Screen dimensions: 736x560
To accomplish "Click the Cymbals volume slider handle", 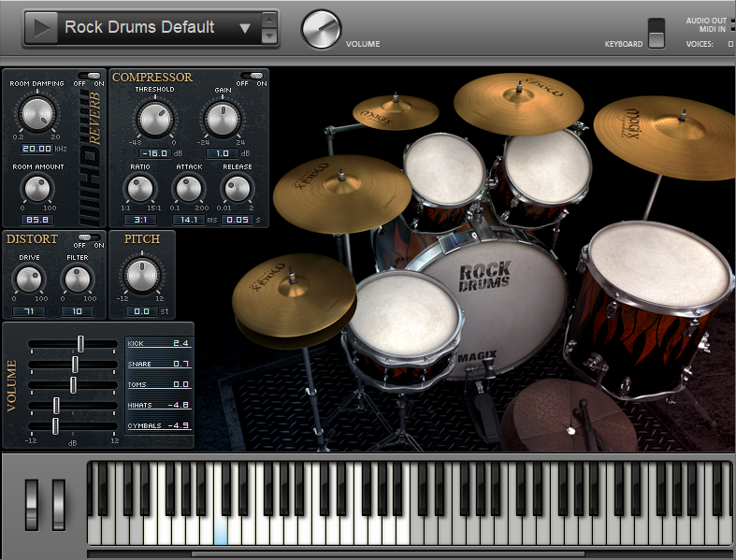I will pyautogui.click(x=55, y=426).
